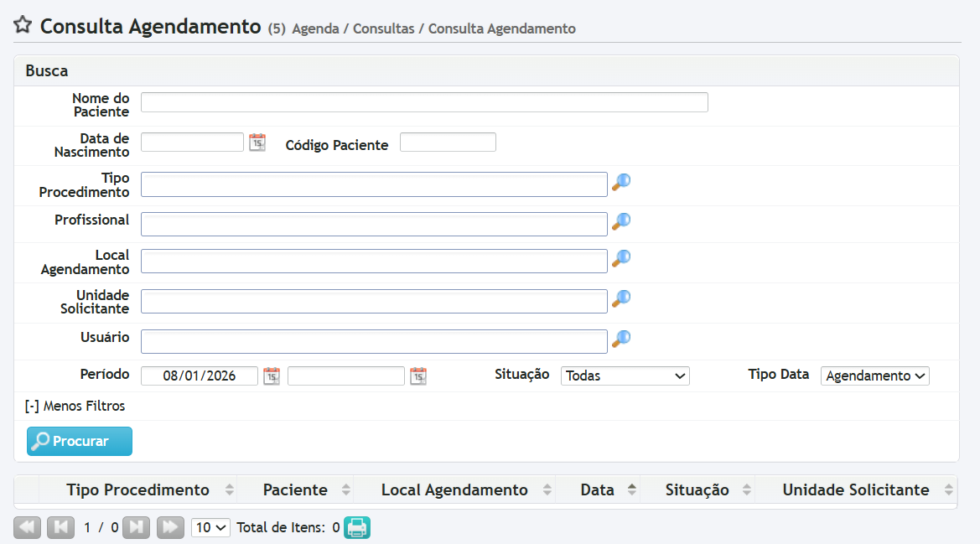Go to the last page of results
The image size is (980, 544).
click(171, 528)
